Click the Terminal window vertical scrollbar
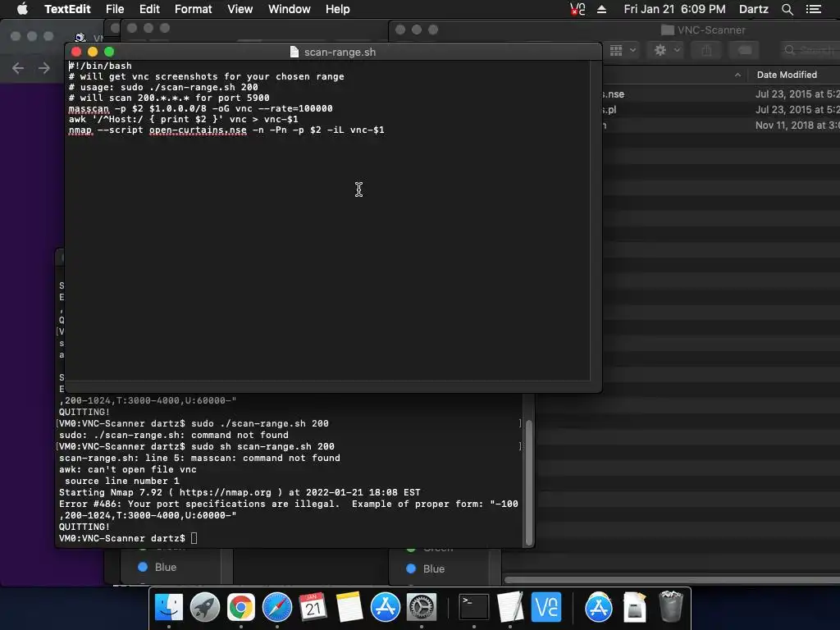Screen dimensions: 840x630 click(x=529, y=482)
